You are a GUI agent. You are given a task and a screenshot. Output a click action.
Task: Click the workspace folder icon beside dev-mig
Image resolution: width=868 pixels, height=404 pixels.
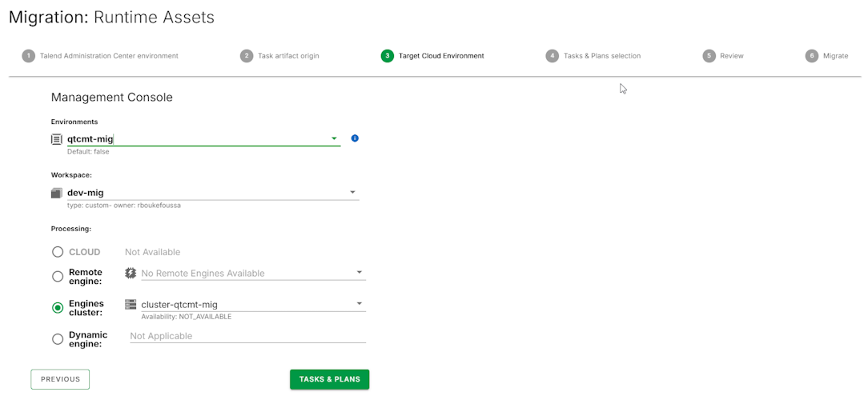point(56,193)
